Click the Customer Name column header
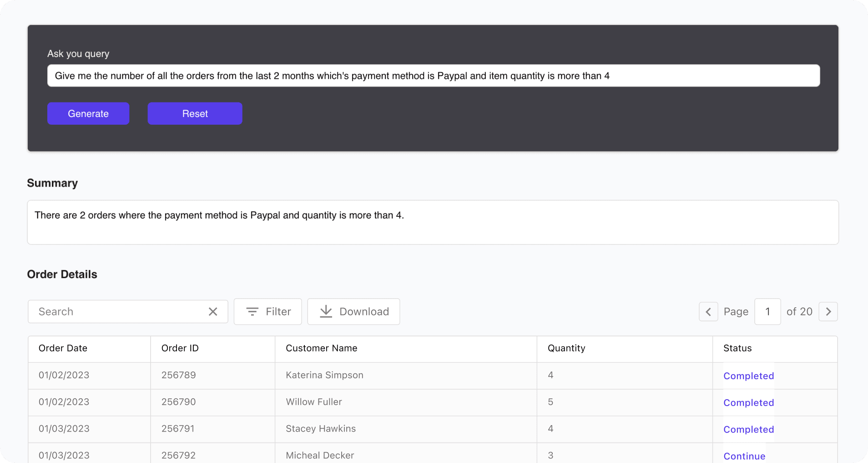The width and height of the screenshot is (868, 463). 321,348
